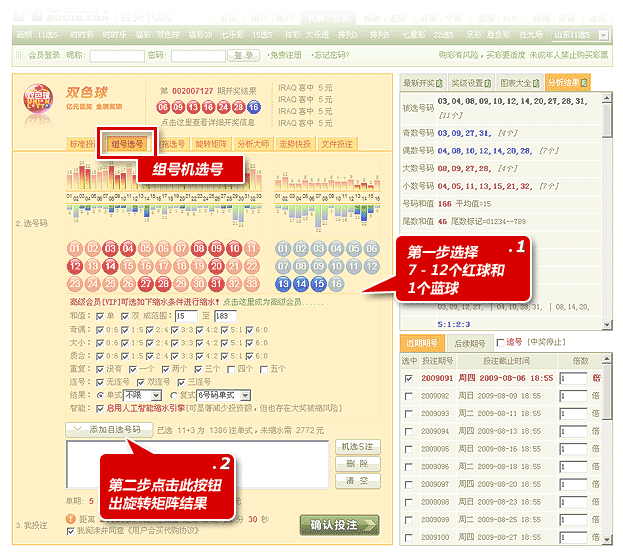Select blue ball number 12
The width and height of the screenshot is (623, 552).
(371, 266)
